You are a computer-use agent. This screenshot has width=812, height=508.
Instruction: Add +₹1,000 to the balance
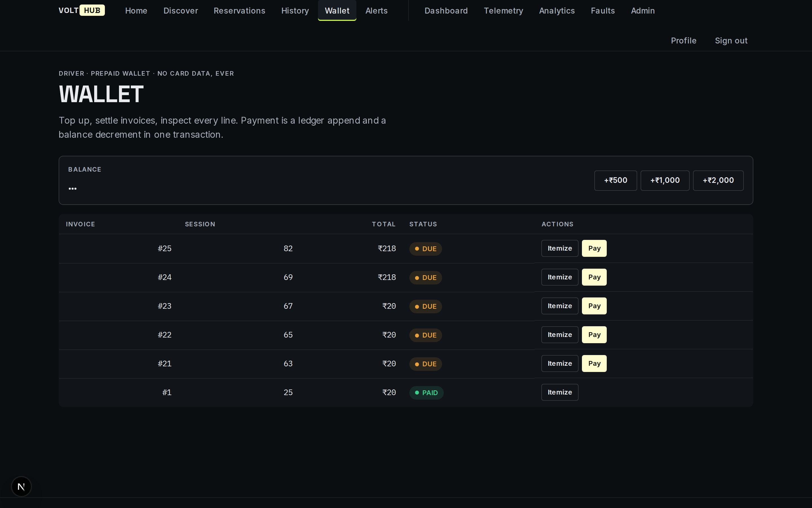coord(665,180)
